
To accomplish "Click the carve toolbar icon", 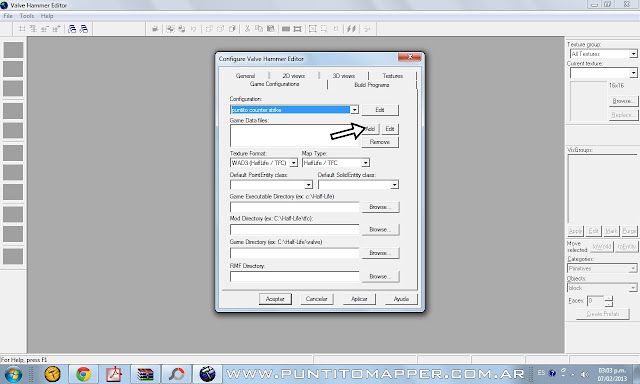I will (x=155, y=29).
